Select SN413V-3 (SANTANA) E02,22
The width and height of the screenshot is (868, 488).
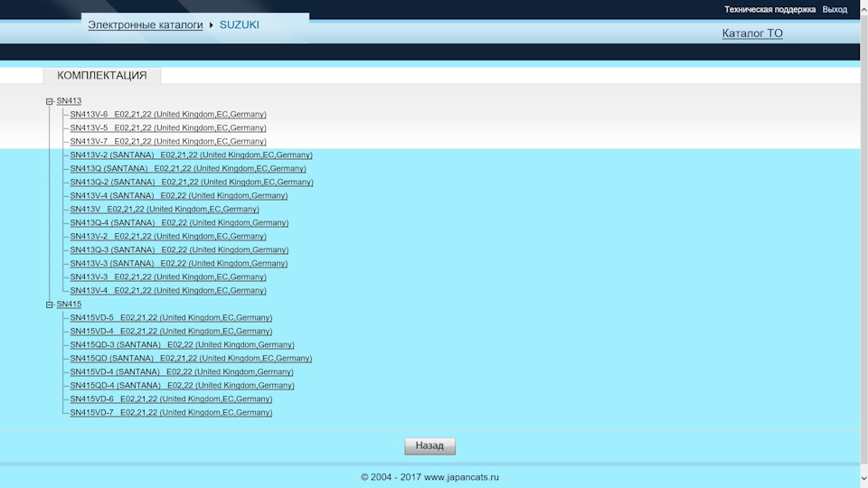tap(179, 263)
